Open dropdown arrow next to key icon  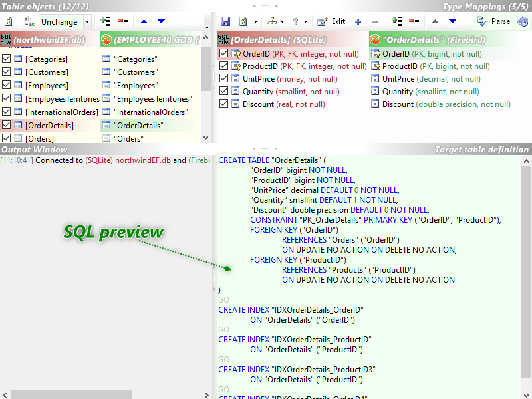click(305, 22)
